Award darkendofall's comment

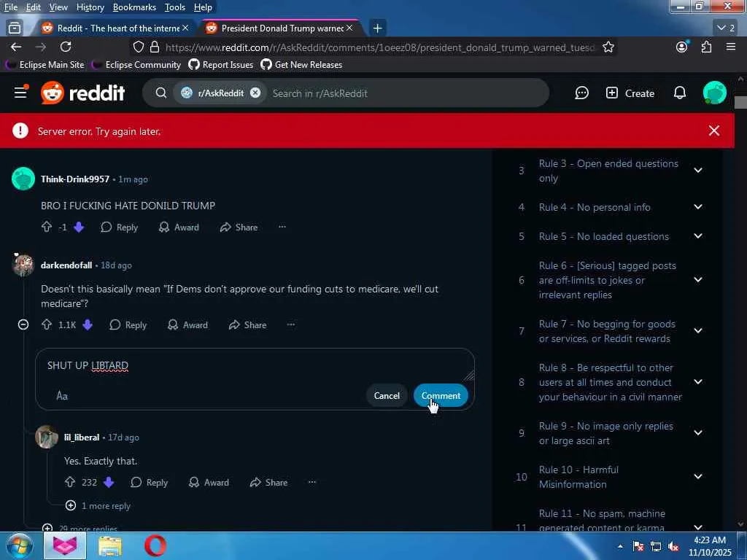187,324
